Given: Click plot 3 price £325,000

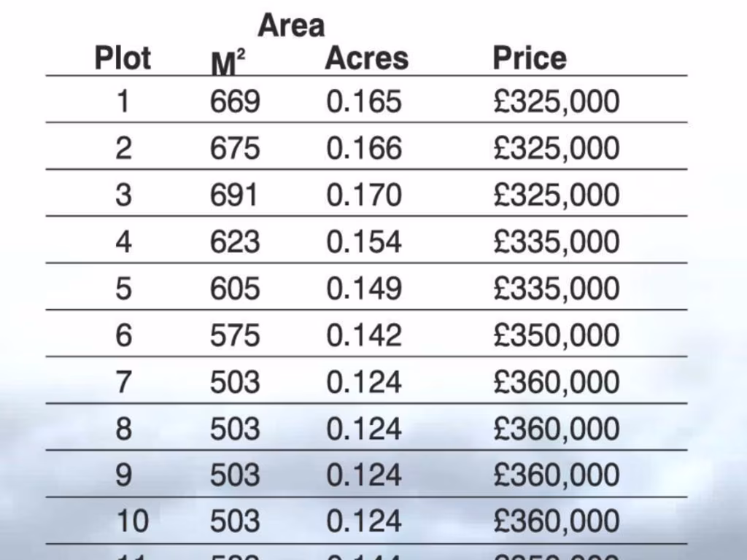Looking at the screenshot, I should (x=556, y=195).
